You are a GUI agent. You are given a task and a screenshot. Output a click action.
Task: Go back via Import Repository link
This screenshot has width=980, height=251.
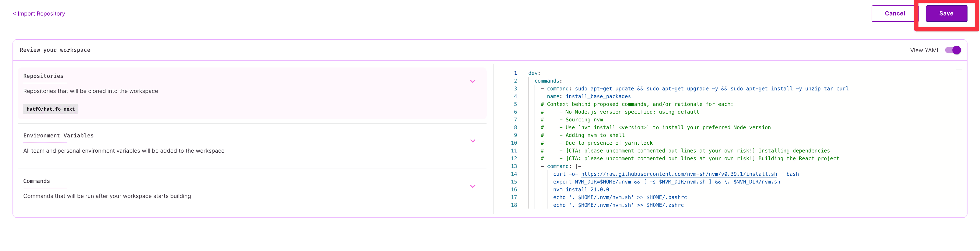point(39,13)
